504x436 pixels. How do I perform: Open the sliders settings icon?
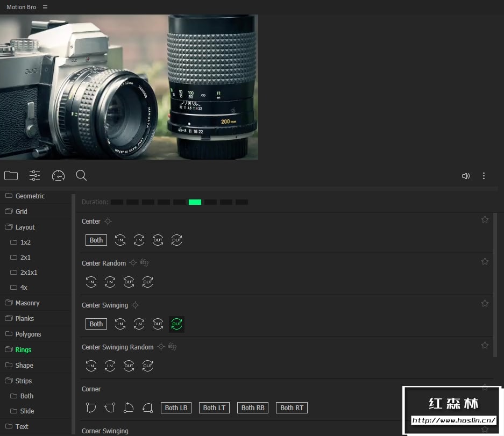[35, 176]
